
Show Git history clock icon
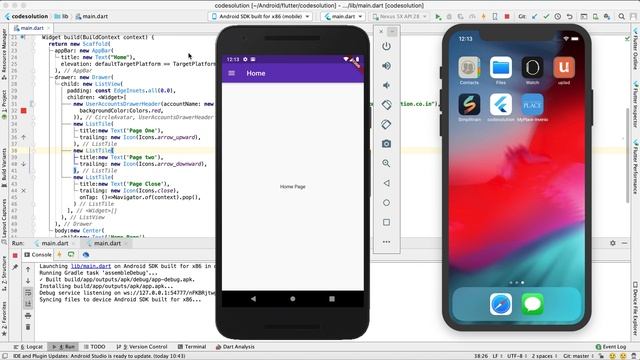(x=558, y=17)
